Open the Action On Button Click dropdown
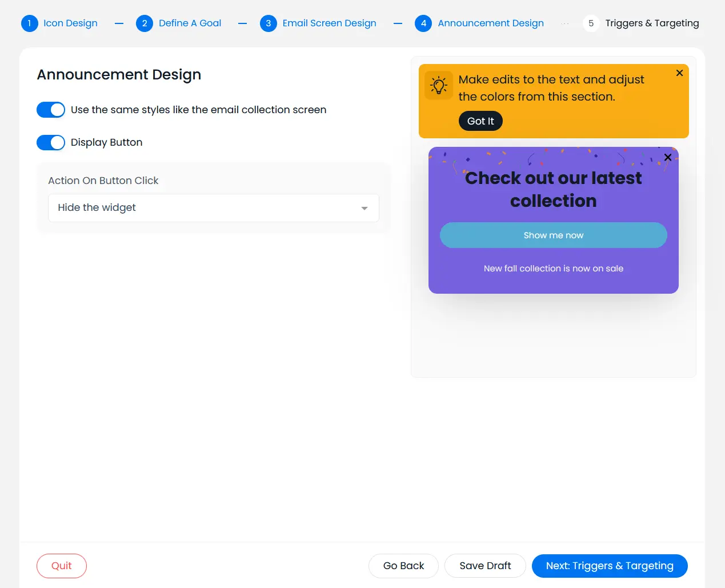Screen dimensions: 725x588 pos(213,208)
